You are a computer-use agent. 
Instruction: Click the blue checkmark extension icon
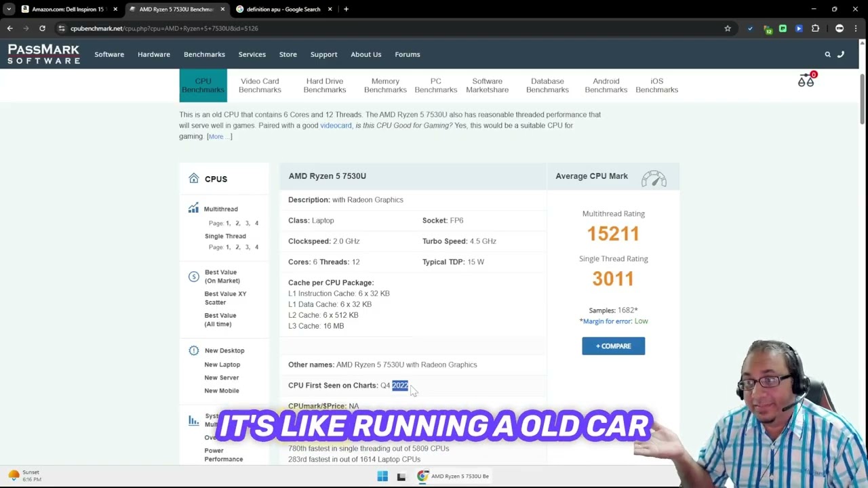point(750,28)
